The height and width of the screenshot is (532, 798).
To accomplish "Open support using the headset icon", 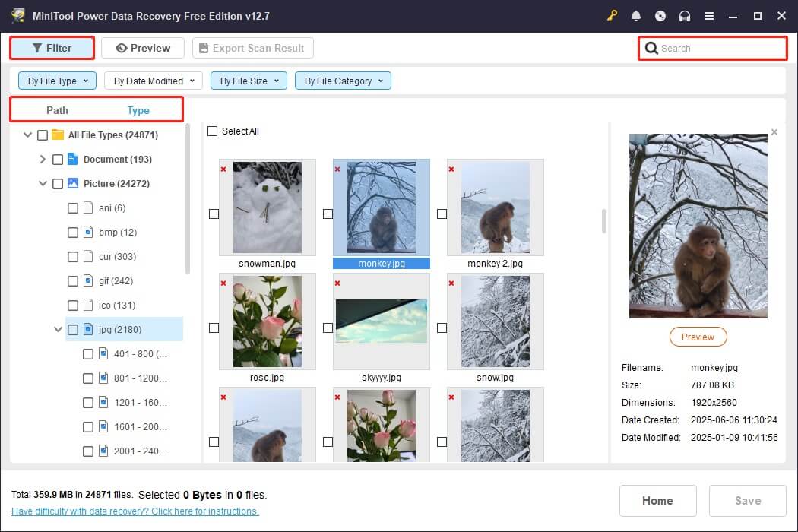I will coord(684,15).
